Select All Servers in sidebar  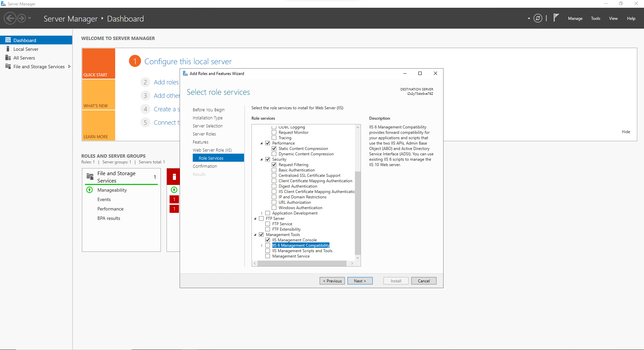[x=24, y=58]
